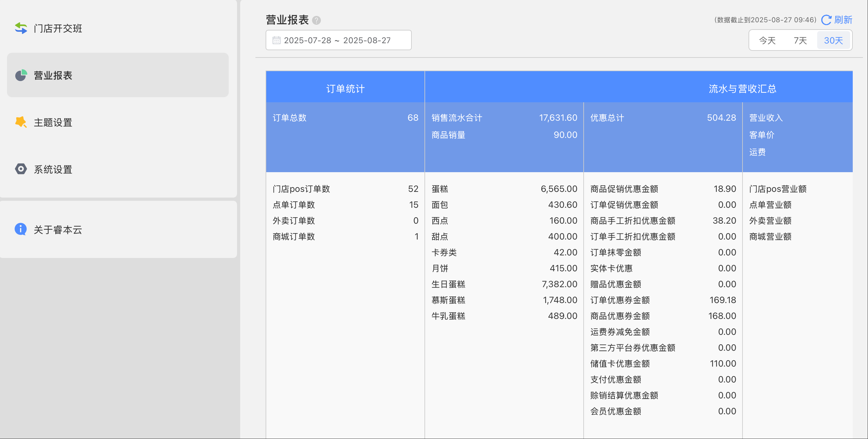Go to 系统设置 menu entry
This screenshot has width=868, height=439.
[x=118, y=169]
